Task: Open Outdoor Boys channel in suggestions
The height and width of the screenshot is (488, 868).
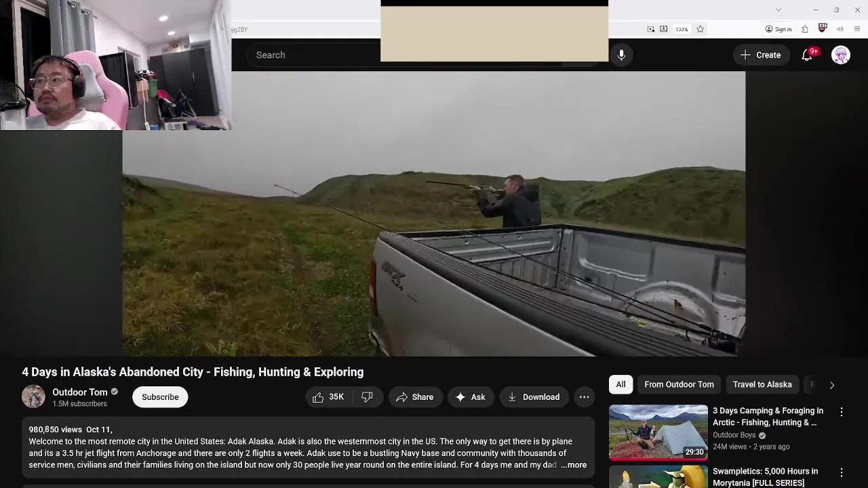Action: (734, 435)
